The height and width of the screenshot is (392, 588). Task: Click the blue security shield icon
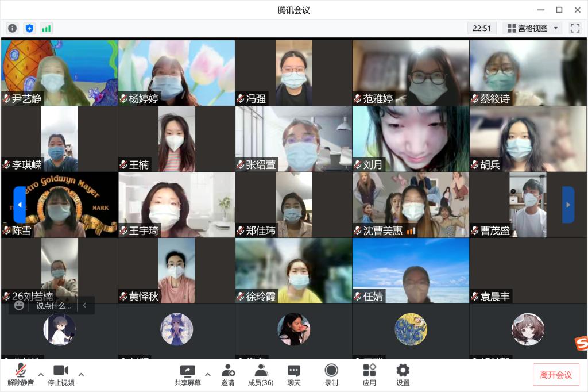click(29, 28)
